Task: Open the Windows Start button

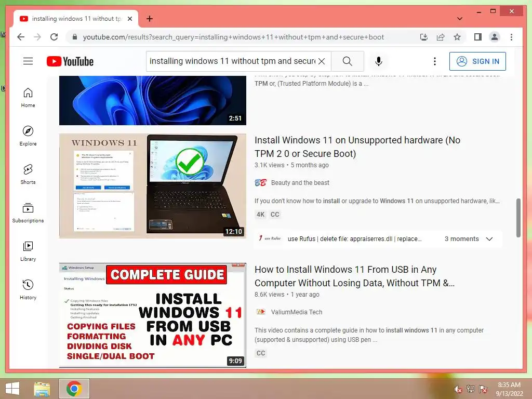Action: coord(12,389)
